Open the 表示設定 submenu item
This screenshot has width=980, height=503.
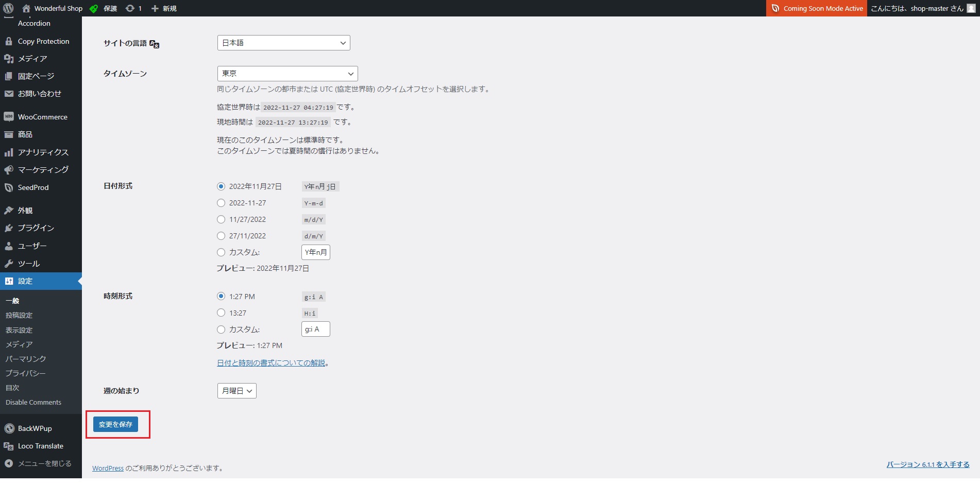(x=19, y=330)
